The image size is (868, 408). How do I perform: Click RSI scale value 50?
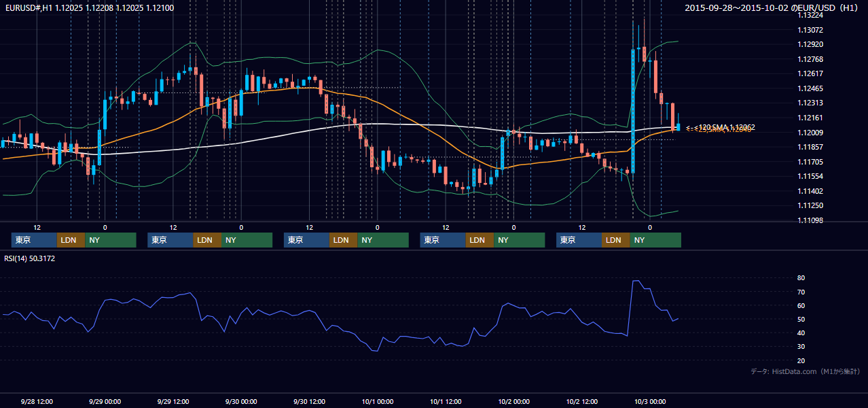pos(801,319)
